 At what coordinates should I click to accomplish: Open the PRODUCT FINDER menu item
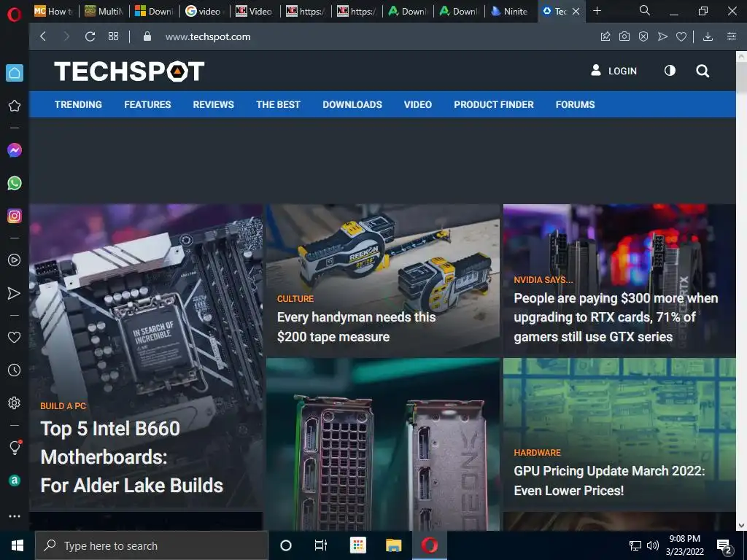(494, 105)
